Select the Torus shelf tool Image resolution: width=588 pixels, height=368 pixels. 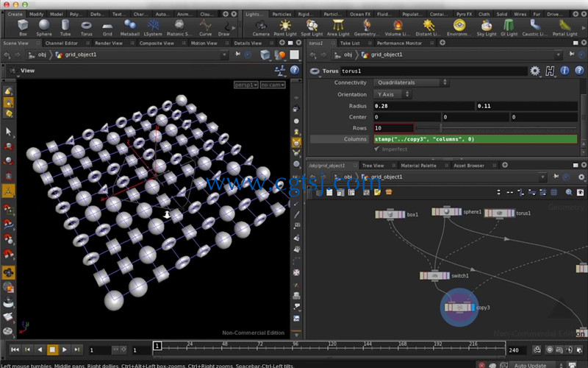(x=86, y=28)
